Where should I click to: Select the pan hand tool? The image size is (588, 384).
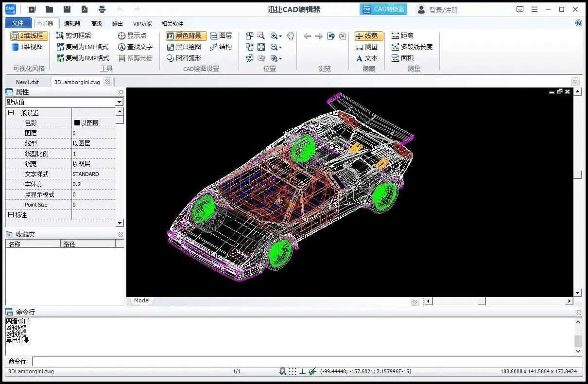click(291, 35)
